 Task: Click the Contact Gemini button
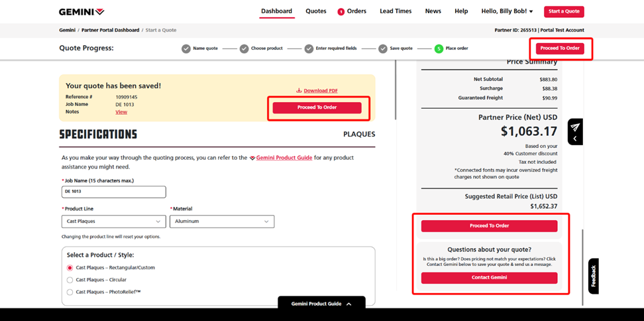pyautogui.click(x=489, y=278)
